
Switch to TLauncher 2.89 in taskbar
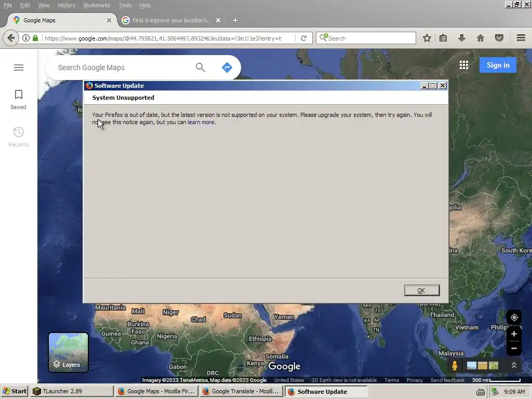(x=72, y=391)
